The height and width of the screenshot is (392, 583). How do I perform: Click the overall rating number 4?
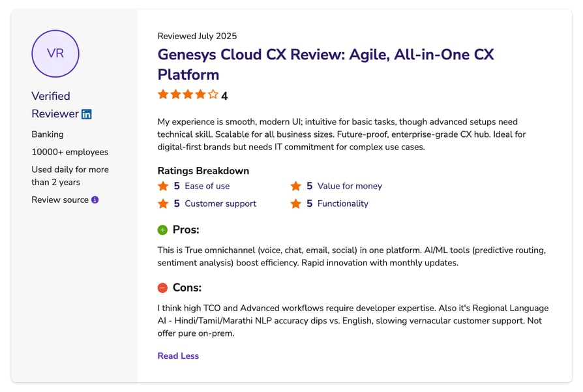tap(224, 96)
